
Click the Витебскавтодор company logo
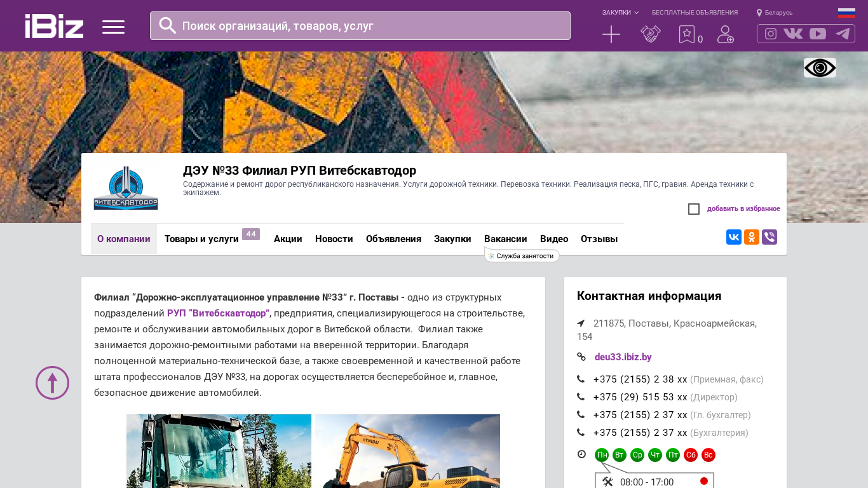click(x=126, y=188)
